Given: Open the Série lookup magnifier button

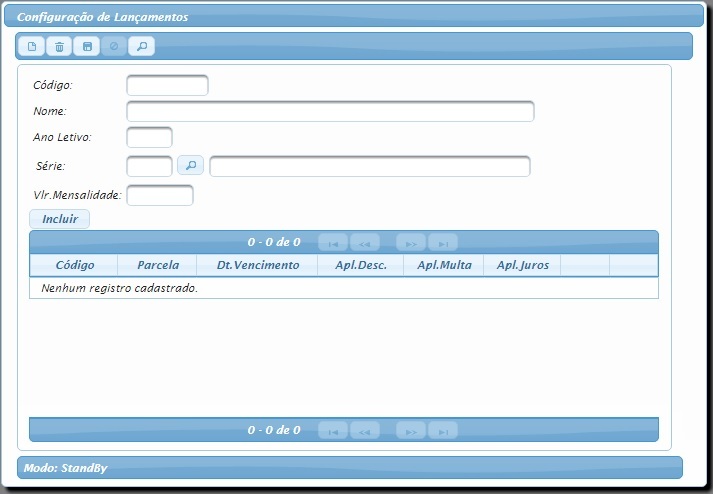Looking at the screenshot, I should point(191,165).
